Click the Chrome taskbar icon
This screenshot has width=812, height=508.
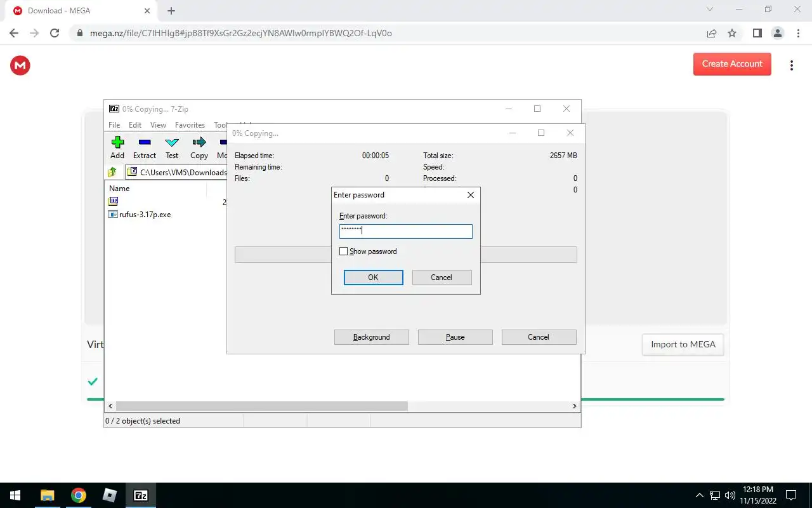pyautogui.click(x=79, y=495)
